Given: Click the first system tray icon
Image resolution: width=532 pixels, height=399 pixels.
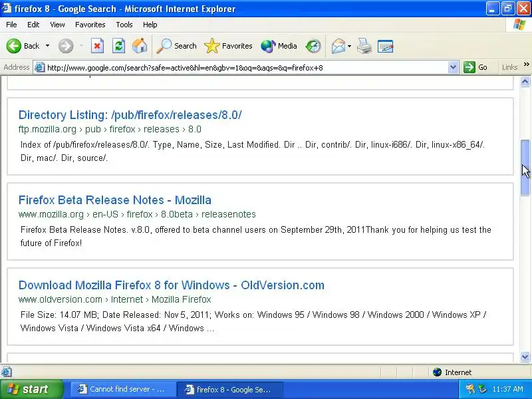Looking at the screenshot, I should [x=470, y=389].
